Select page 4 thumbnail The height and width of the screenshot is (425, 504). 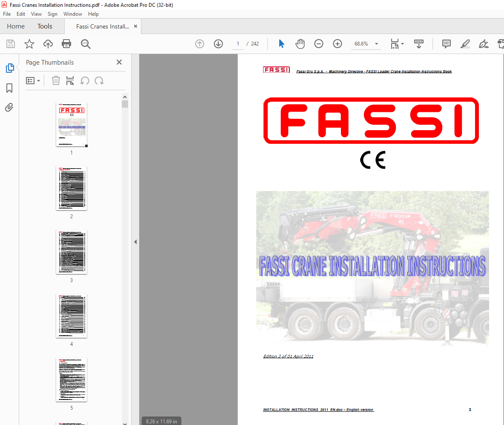coord(72,316)
